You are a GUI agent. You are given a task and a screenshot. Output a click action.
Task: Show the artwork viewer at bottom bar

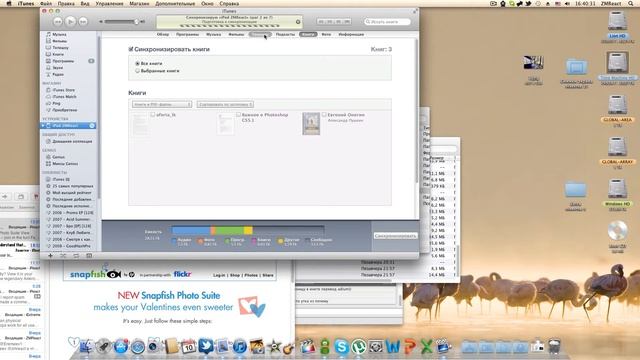(89, 256)
